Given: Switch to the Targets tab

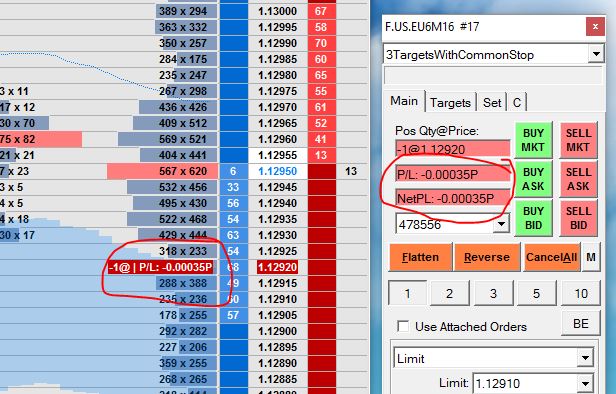Looking at the screenshot, I should (x=450, y=103).
